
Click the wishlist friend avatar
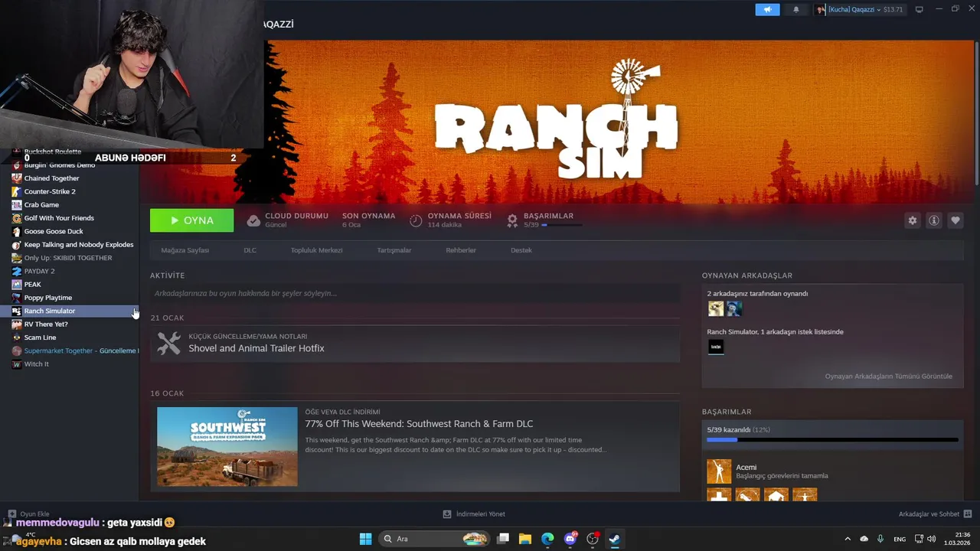(716, 347)
